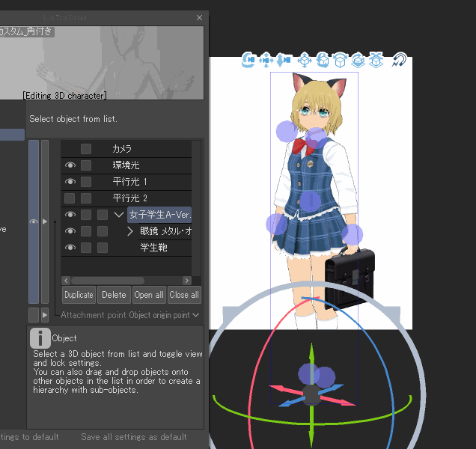This screenshot has height=449, width=476.
Task: Toggle visibility of 平行光 1
Action: 70,182
